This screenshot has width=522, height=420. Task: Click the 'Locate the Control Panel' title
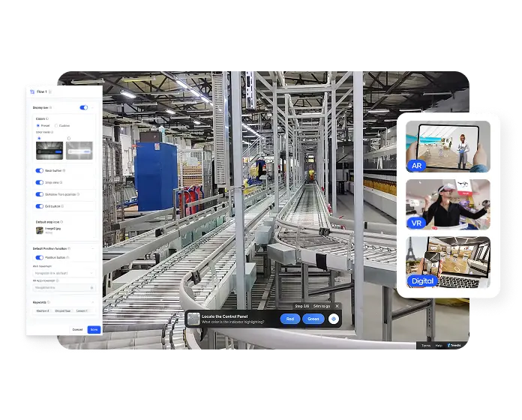tap(225, 316)
